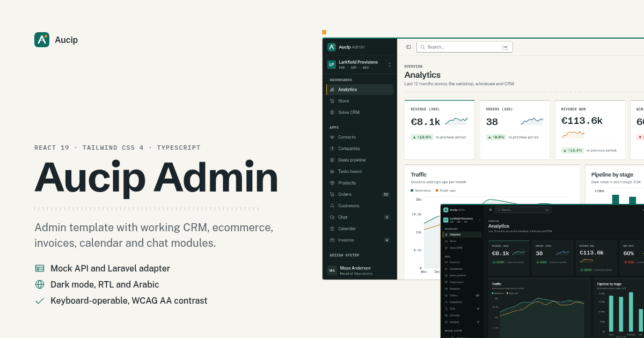The image size is (644, 338).
Task: Click the Sign-ups legend swatch in the light Traffic chart
Action: pos(437,190)
